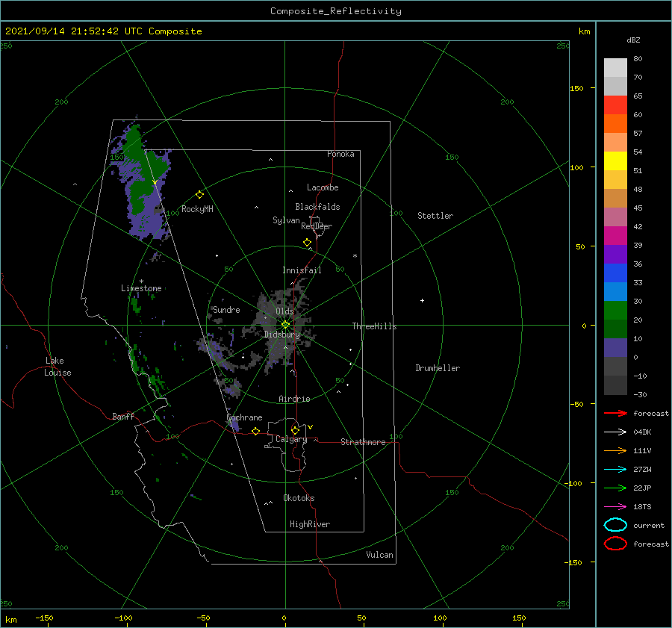Viewport: 672px width, 628px height.
Task: Click the ThreeHills city label
Action: pyautogui.click(x=375, y=326)
